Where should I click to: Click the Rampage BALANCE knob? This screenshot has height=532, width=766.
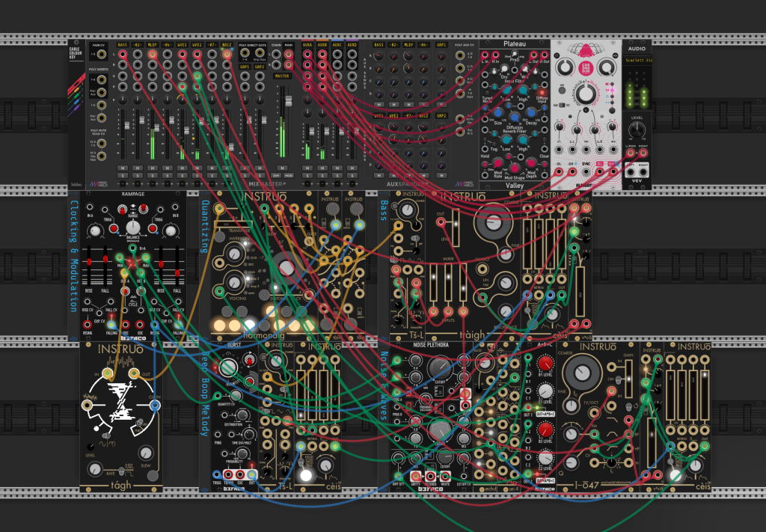tap(133, 227)
